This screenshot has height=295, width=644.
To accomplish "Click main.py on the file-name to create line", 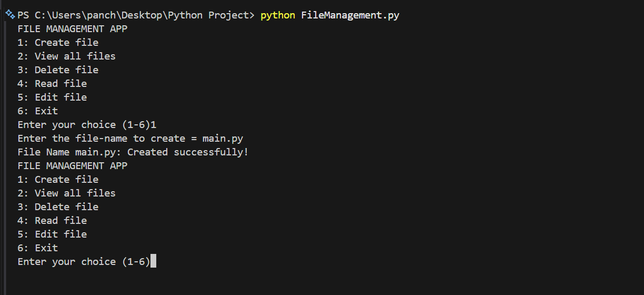I will [x=223, y=139].
